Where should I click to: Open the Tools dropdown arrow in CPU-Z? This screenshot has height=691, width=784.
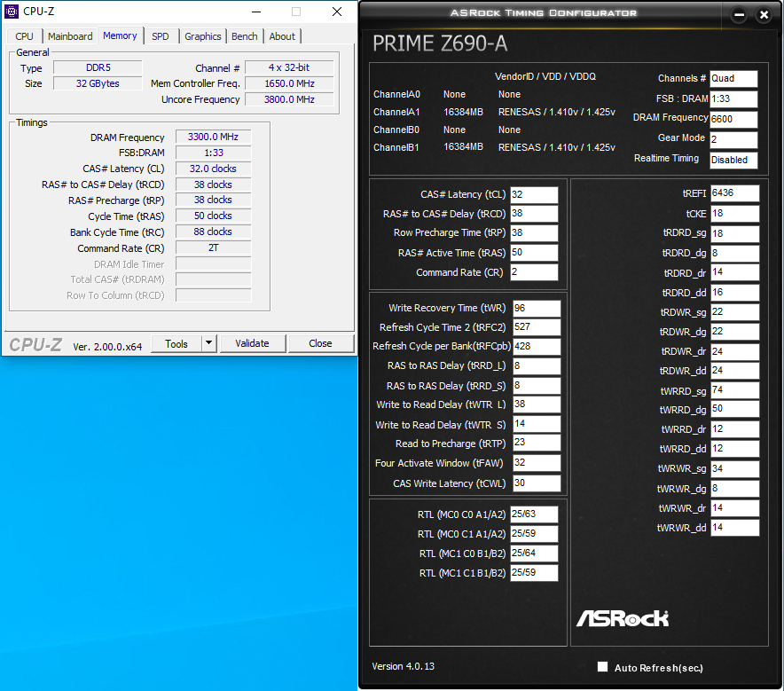click(x=209, y=343)
